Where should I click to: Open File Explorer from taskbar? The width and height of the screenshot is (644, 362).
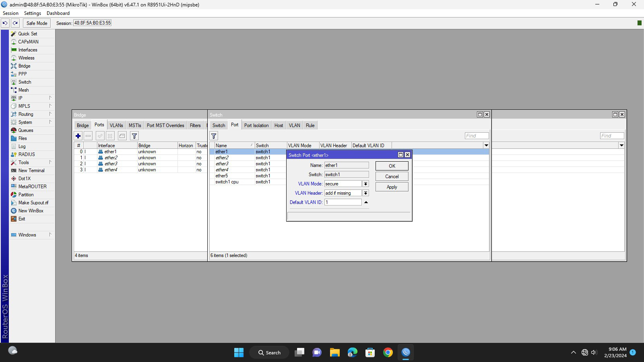(335, 352)
